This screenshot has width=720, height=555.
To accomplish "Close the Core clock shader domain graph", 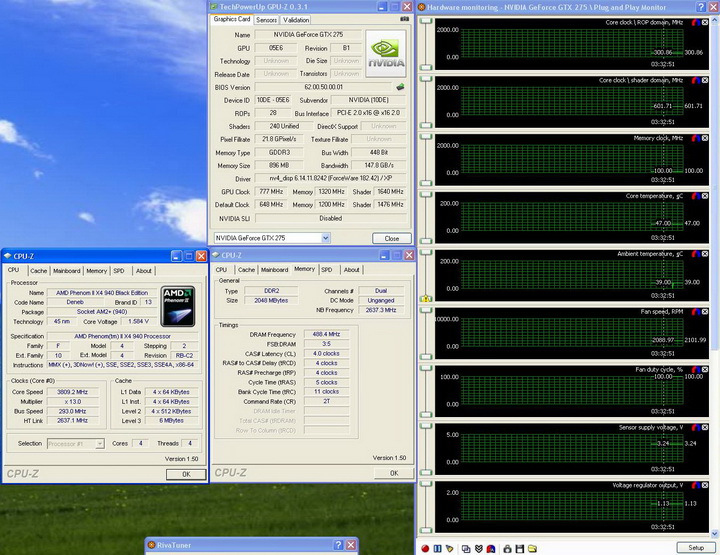I will (705, 80).
